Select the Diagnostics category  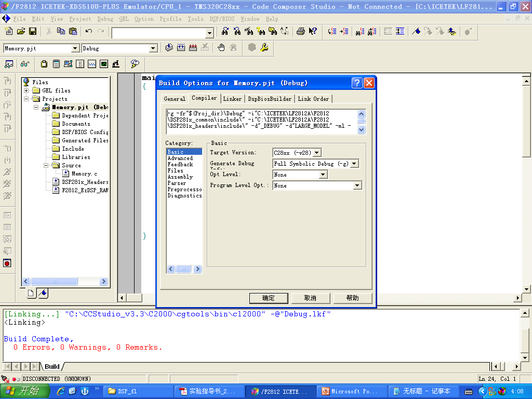click(184, 195)
